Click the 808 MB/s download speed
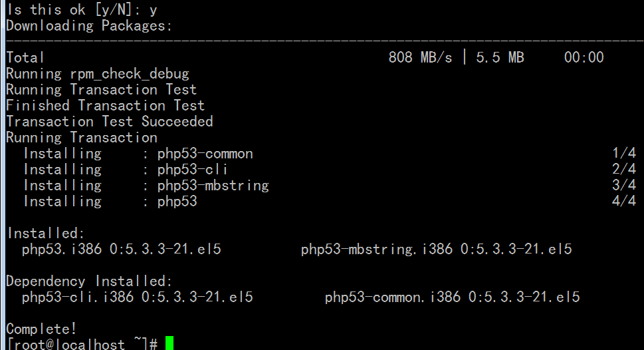644x350 pixels. pyautogui.click(x=420, y=58)
